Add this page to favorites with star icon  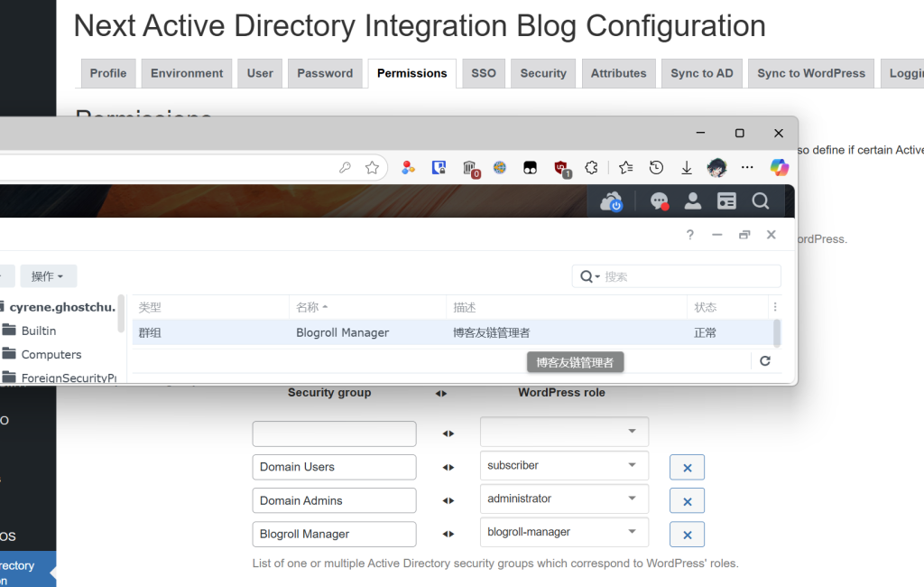[x=372, y=168]
